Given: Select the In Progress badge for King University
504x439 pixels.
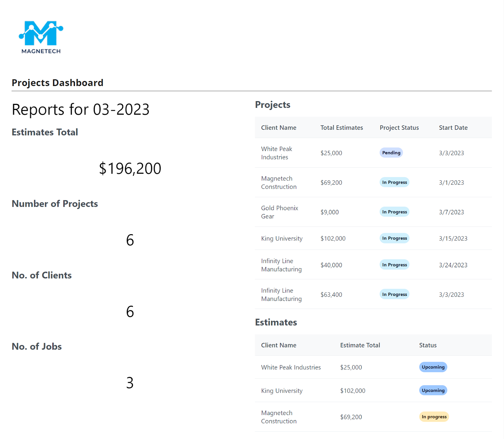Looking at the screenshot, I should coord(394,238).
